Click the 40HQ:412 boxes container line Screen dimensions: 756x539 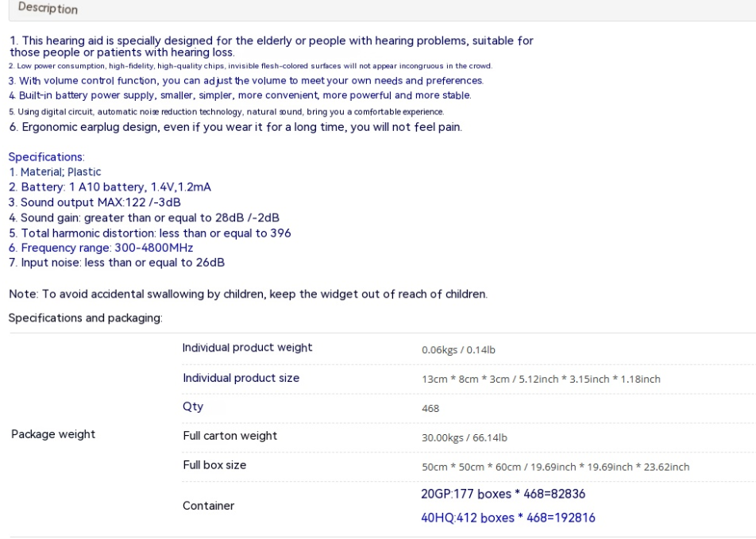point(508,518)
